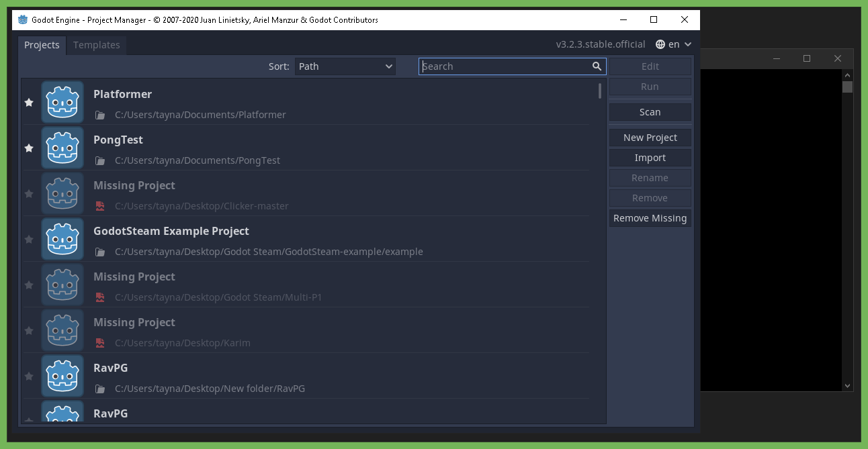Open the folder icon beside Documents/PongTest path
868x449 pixels.
[x=100, y=160]
